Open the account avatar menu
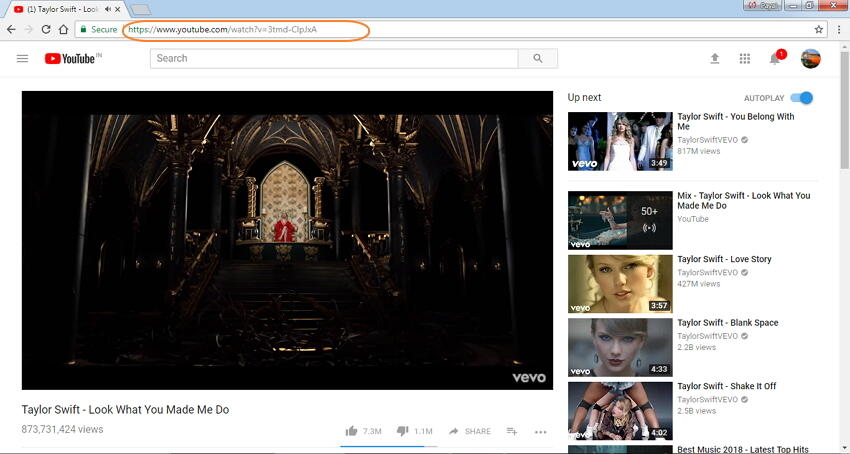Viewport: 850px width, 454px height. (x=810, y=59)
